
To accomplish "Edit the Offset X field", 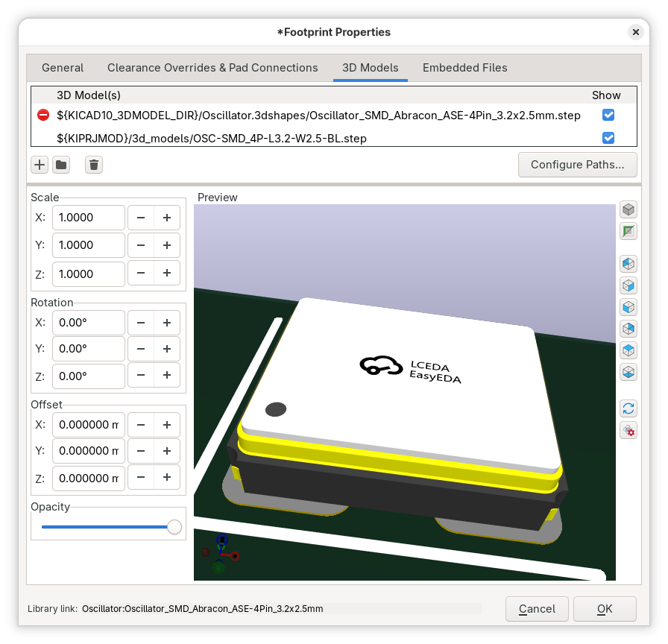I will (x=89, y=425).
